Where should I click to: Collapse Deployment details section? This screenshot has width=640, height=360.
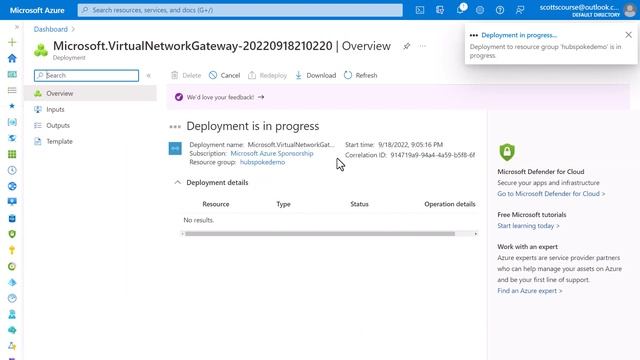[x=178, y=182]
